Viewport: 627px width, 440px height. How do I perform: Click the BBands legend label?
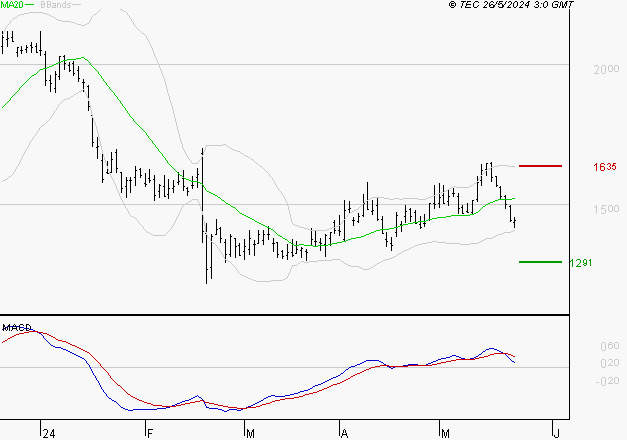pyautogui.click(x=56, y=5)
